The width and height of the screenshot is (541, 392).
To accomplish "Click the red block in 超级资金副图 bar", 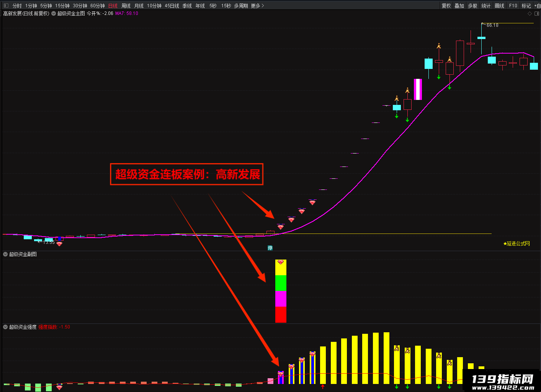I will click(x=281, y=315).
